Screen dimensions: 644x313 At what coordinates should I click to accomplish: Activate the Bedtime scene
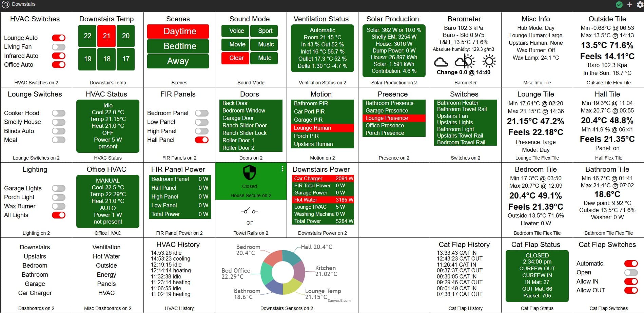(178, 46)
